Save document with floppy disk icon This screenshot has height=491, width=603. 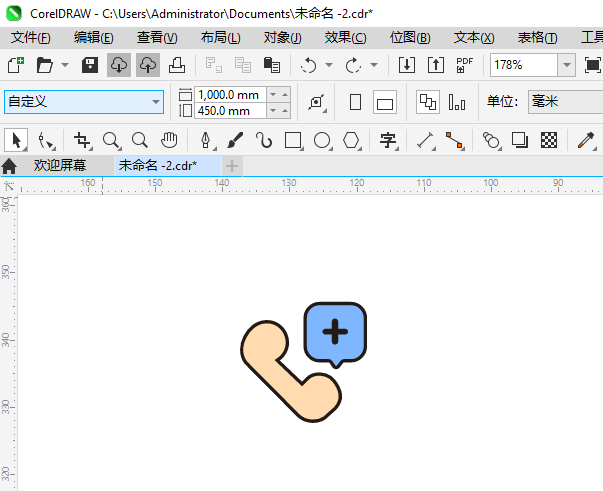[x=90, y=65]
